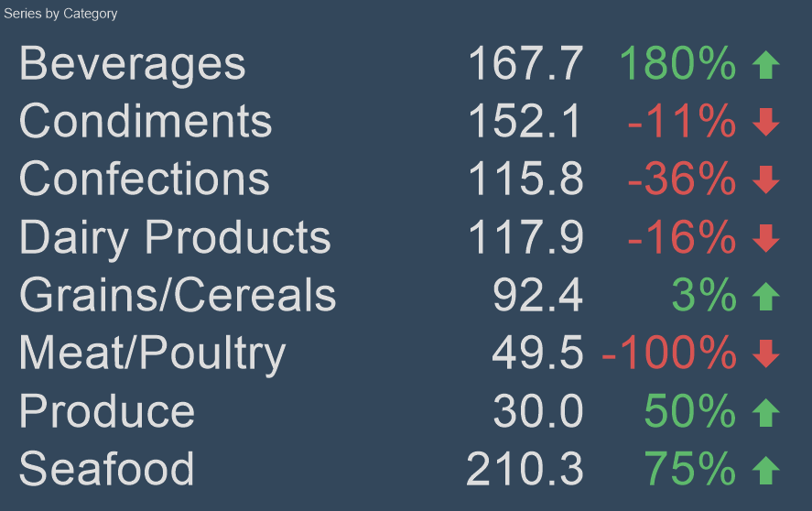Click the red down arrow for Dairy Products
The height and width of the screenshot is (511, 812).
point(765,238)
